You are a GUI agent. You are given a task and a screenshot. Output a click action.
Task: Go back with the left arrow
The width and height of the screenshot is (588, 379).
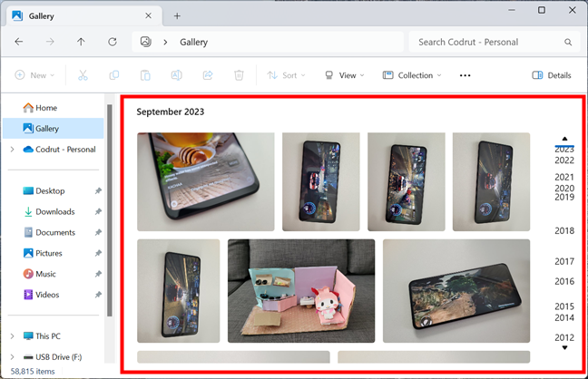pyautogui.click(x=19, y=42)
